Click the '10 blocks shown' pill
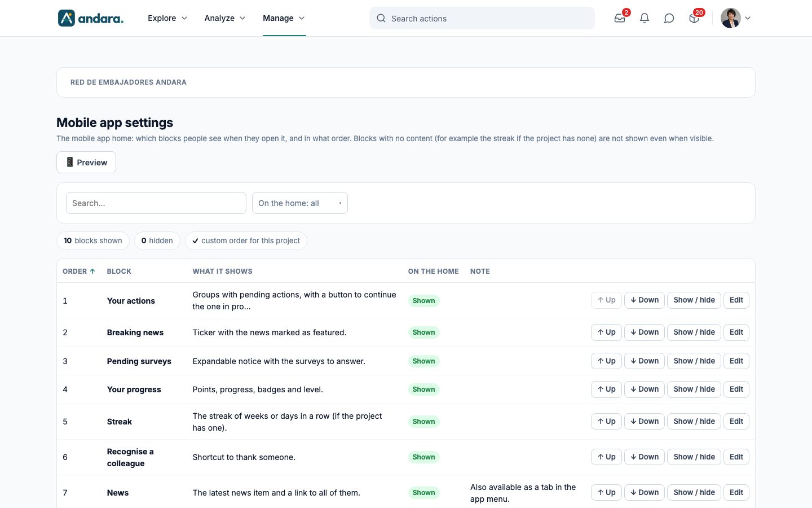 click(x=93, y=241)
